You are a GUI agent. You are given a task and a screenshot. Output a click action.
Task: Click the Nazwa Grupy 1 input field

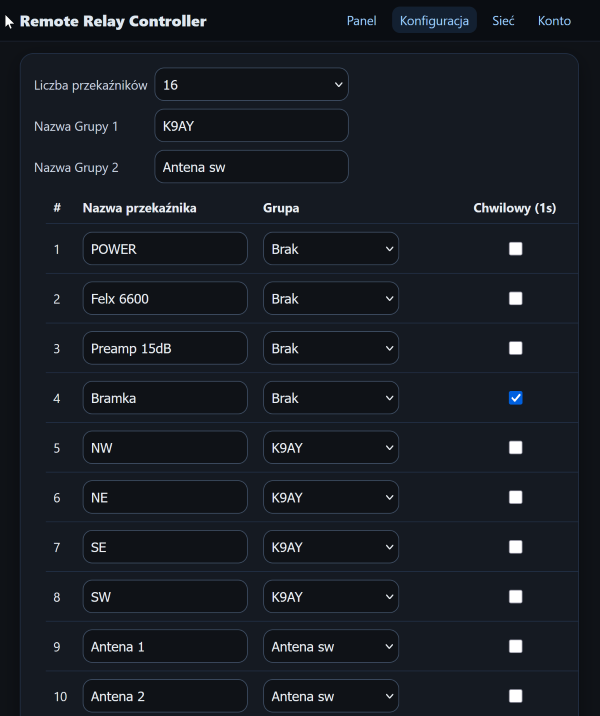point(251,126)
